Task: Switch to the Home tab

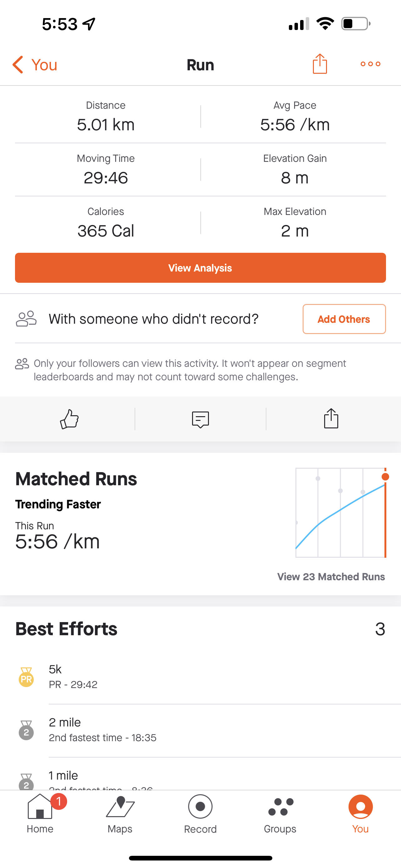Action: (x=40, y=813)
